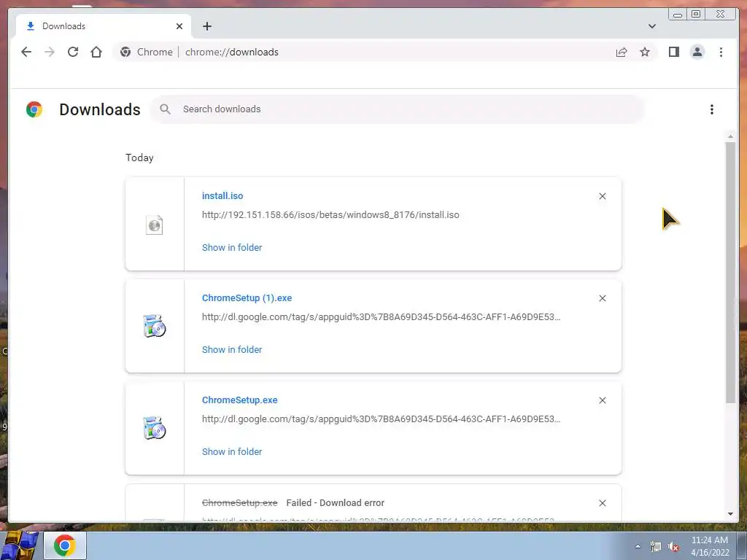Image resolution: width=747 pixels, height=560 pixels.
Task: Click the Failed - Download error status text
Action: 336,503
